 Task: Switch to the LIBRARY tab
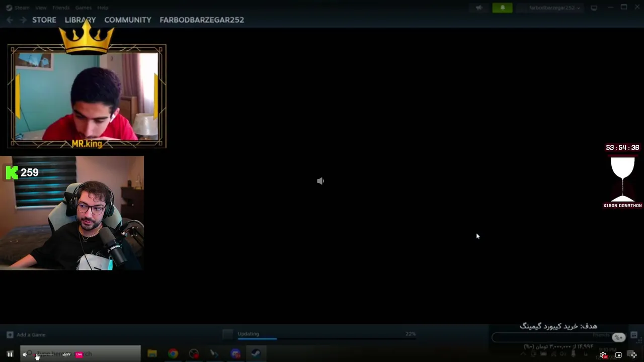tap(80, 20)
